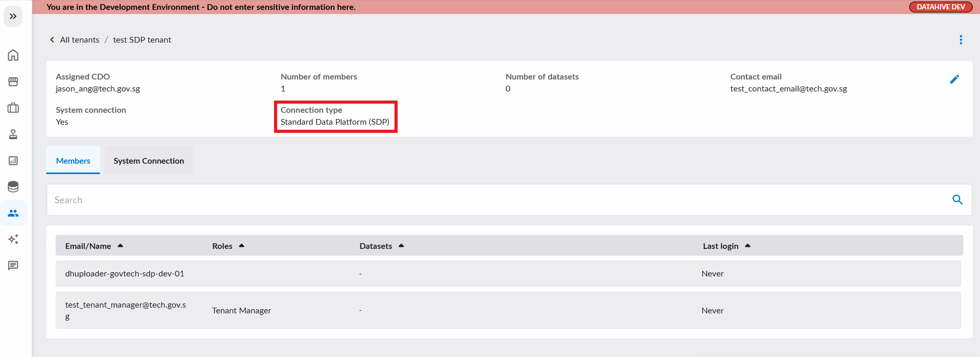Open the Home icon in sidebar
This screenshot has width=980, height=357.
pos(13,55)
